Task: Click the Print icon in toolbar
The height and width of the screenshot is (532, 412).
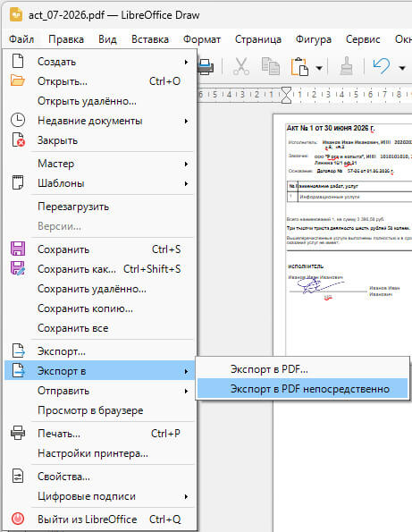Action: point(206,66)
